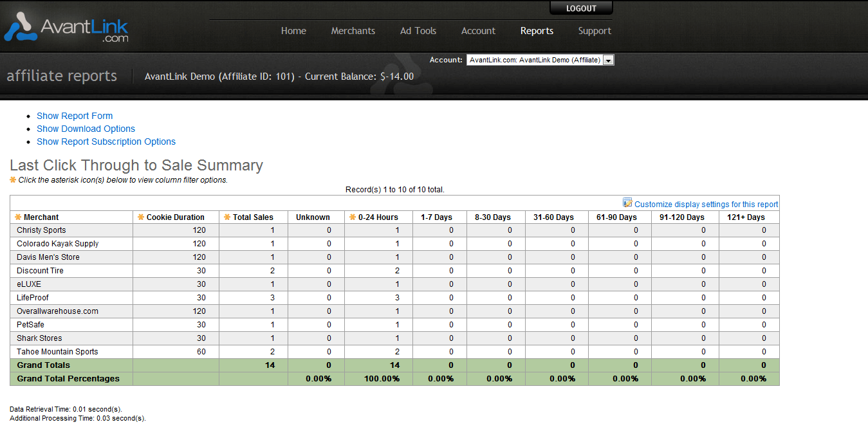Click the Cookie Duration column header
This screenshot has width=868, height=429.
point(176,217)
